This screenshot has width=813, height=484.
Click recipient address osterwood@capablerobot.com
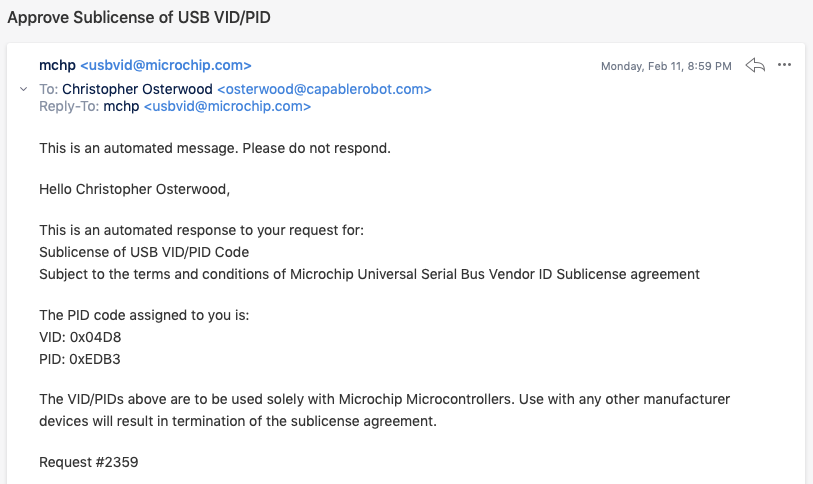point(325,89)
